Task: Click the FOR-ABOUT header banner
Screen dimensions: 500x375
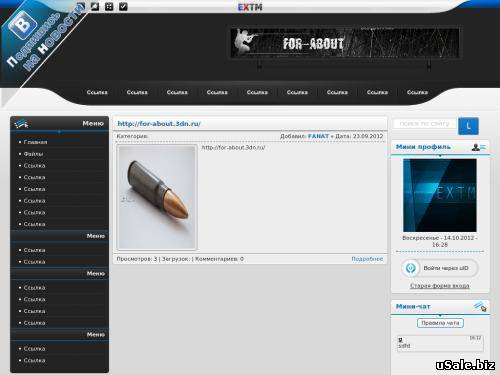Action: coord(345,43)
